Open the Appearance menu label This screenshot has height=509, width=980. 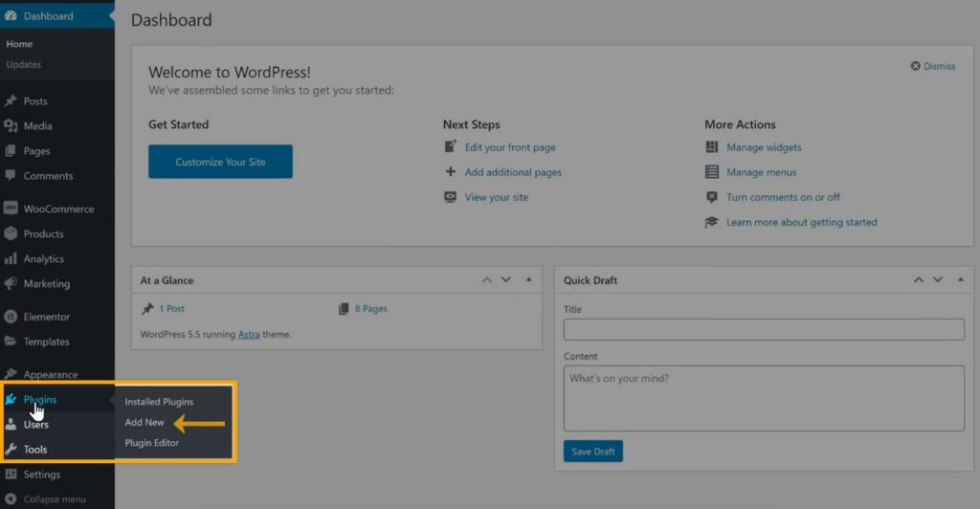(51, 375)
